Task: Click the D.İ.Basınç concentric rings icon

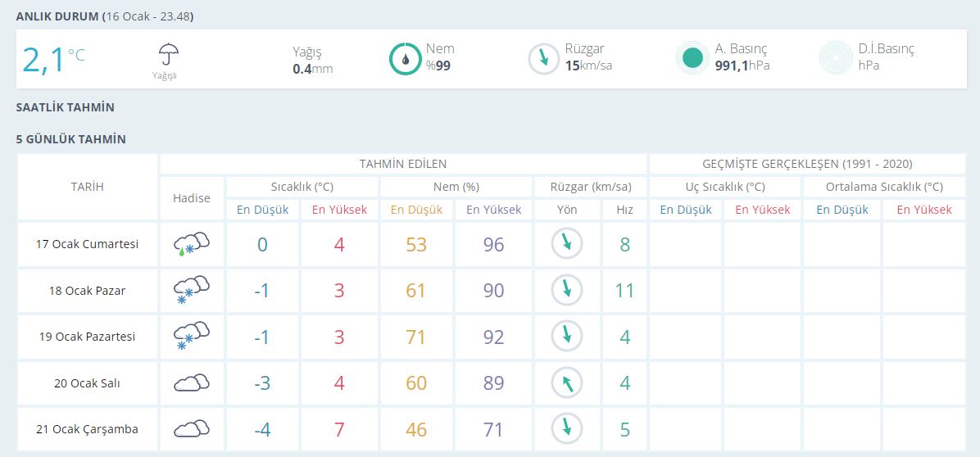Action: tap(836, 58)
